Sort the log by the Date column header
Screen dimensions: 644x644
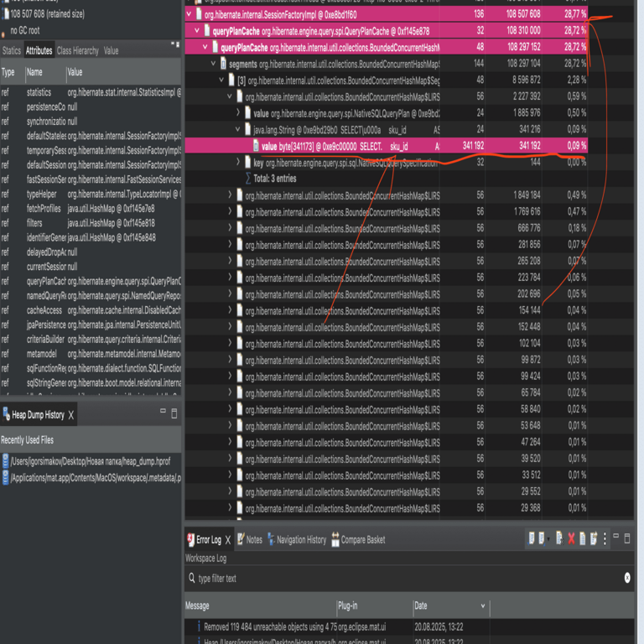pos(449,605)
